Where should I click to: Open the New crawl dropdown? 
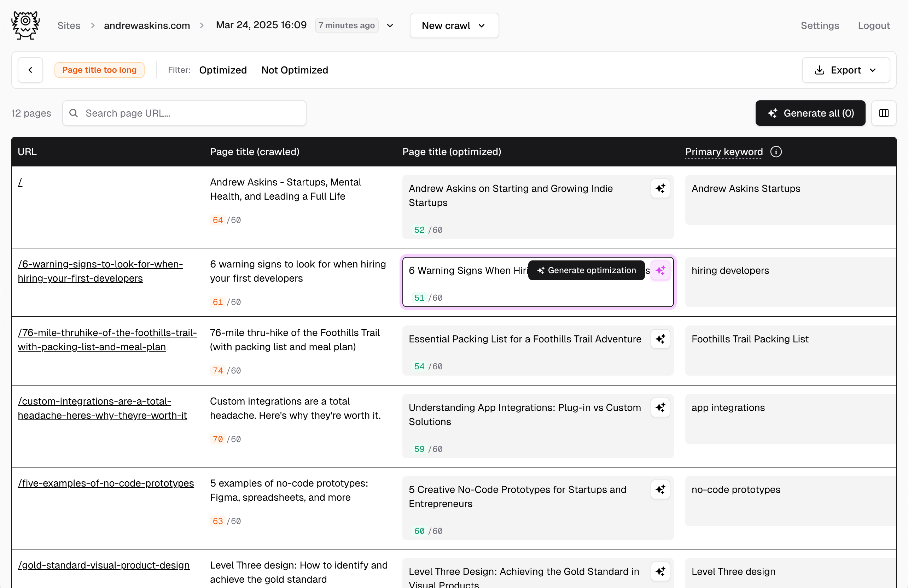[x=454, y=25]
